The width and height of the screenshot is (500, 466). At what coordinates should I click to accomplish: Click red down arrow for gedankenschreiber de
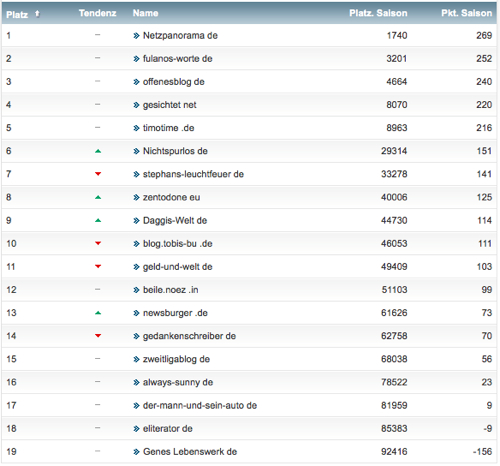pos(98,336)
